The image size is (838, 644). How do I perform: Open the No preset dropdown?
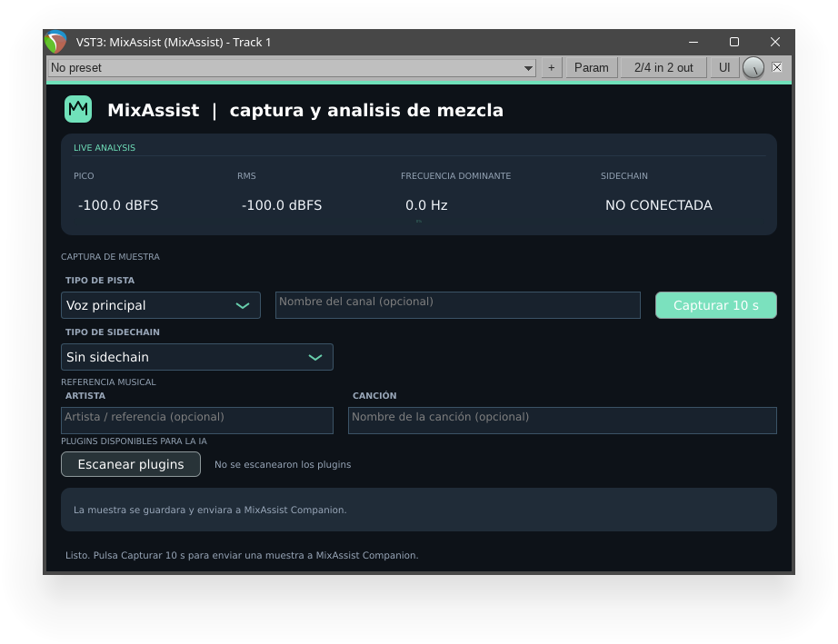293,68
